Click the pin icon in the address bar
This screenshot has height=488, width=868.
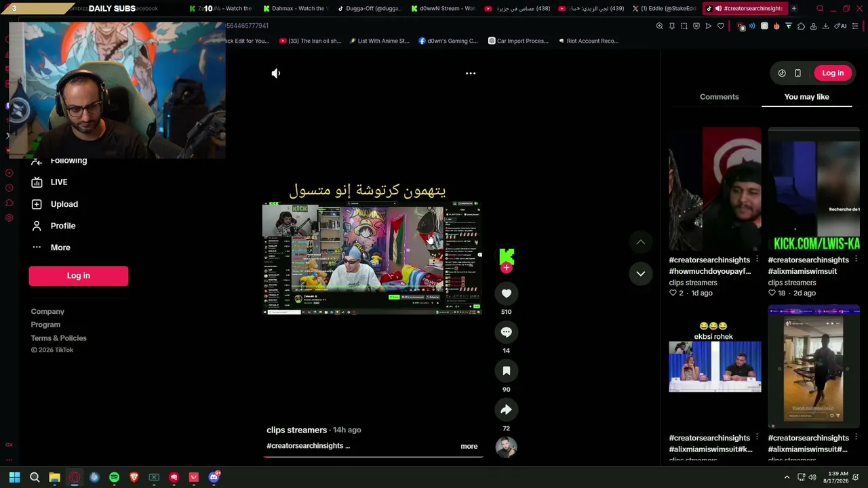pos(672,26)
